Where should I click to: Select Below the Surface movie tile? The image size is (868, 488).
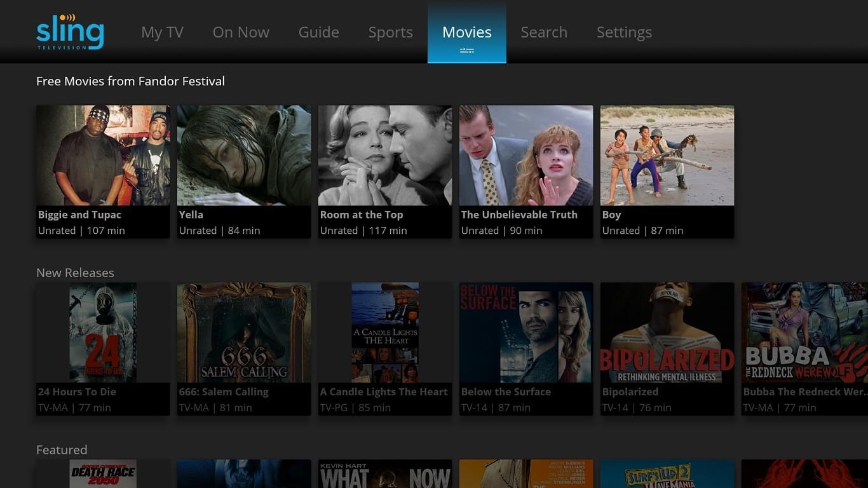tap(526, 349)
